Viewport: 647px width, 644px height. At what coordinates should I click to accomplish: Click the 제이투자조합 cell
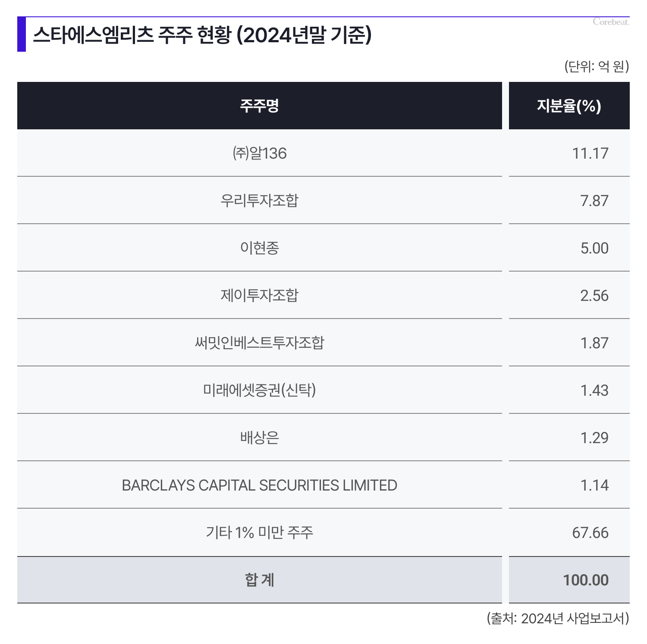pos(260,295)
